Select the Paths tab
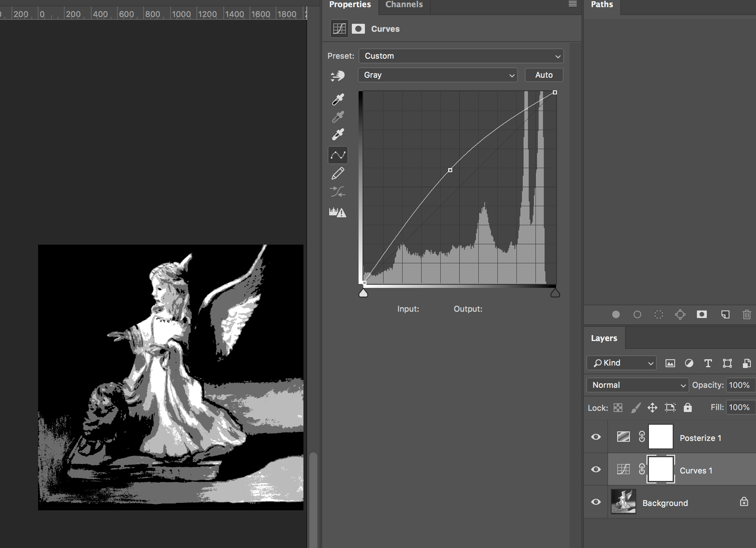The image size is (756, 548). tap(602, 5)
